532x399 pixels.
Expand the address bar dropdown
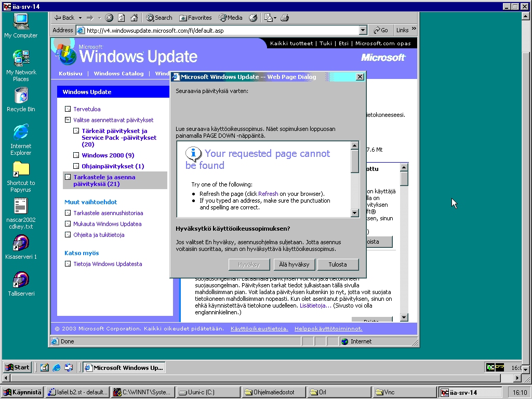tap(363, 30)
